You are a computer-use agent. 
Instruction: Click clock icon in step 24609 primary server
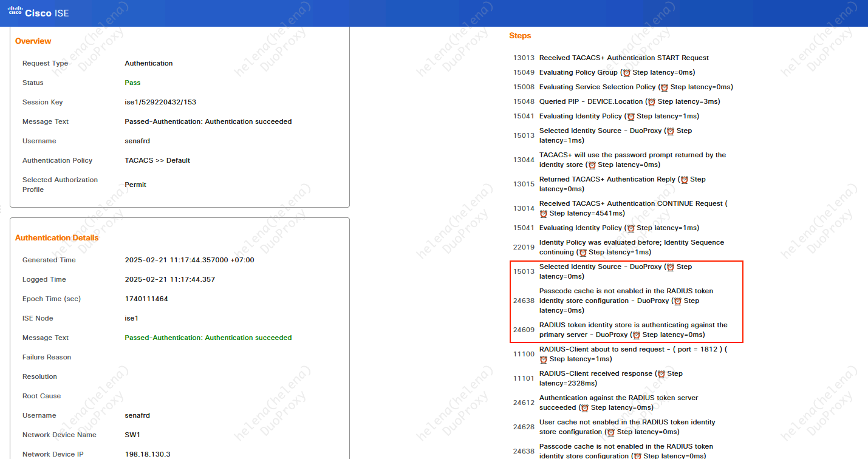click(x=637, y=335)
